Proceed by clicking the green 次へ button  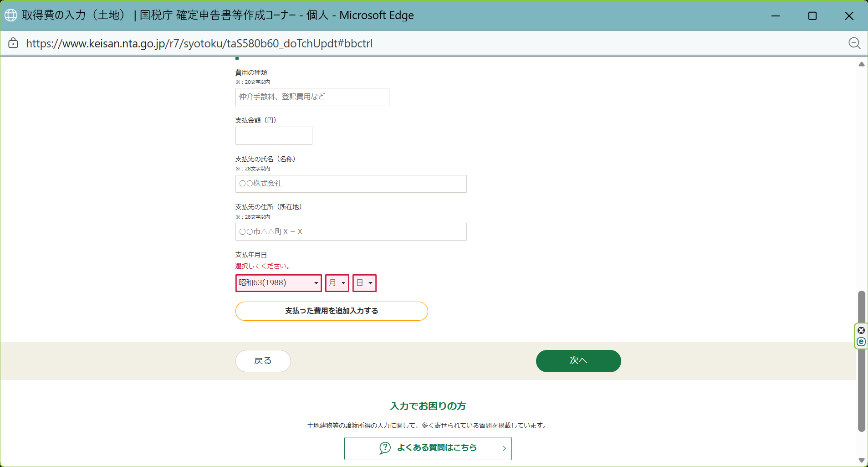pos(578,361)
